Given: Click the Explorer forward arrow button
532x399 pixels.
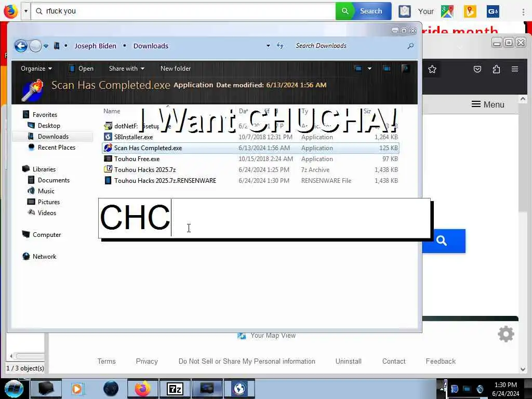Looking at the screenshot, I should click(35, 46).
